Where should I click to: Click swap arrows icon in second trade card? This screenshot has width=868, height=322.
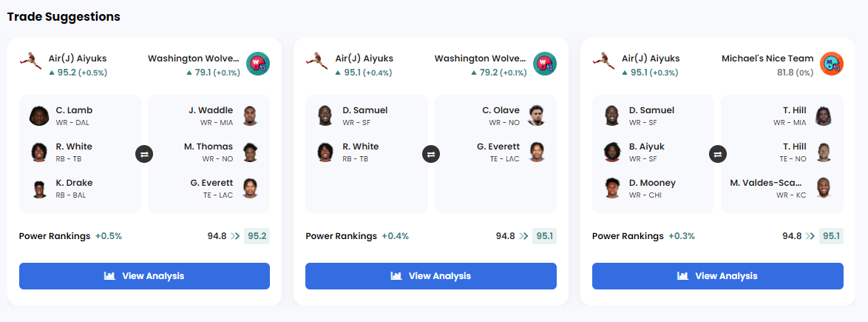coord(431,154)
